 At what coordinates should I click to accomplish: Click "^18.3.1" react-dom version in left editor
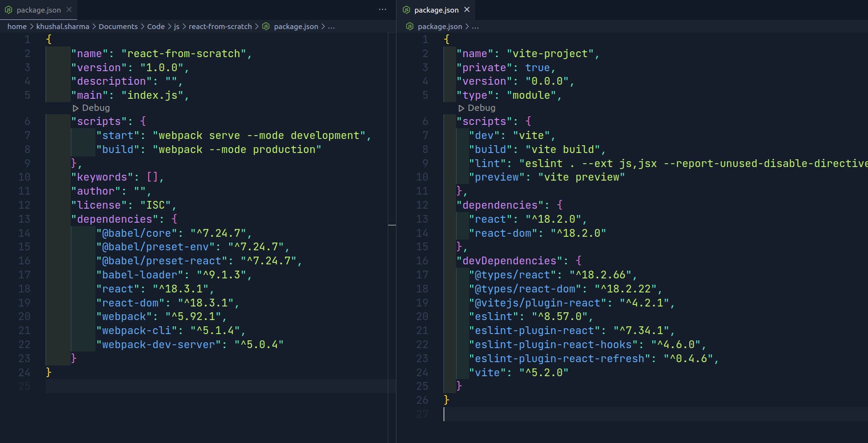205,303
